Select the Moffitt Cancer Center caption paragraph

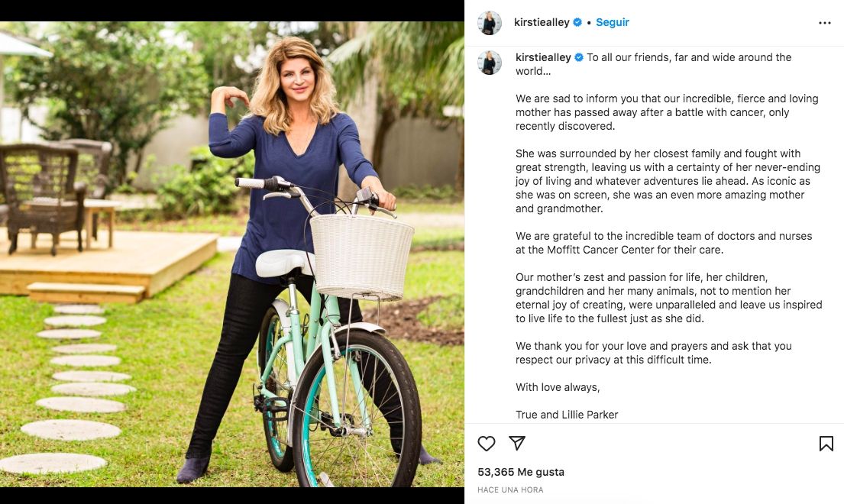tap(664, 243)
